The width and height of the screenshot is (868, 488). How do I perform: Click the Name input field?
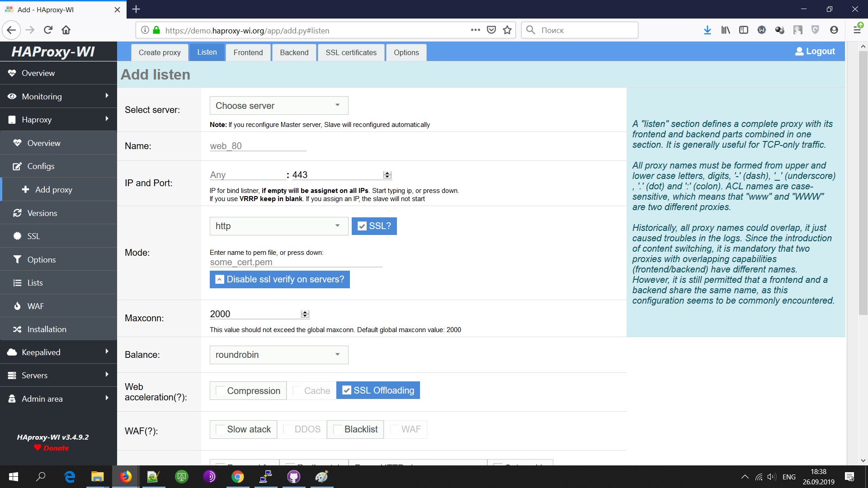258,146
